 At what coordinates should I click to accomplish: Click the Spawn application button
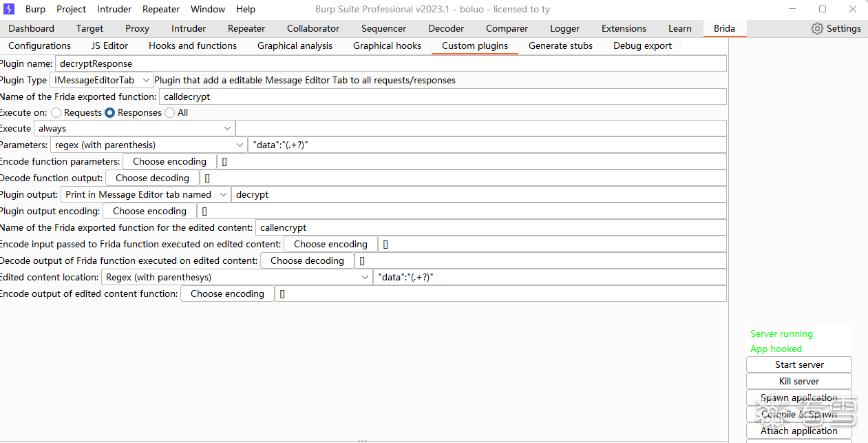pyautogui.click(x=799, y=398)
